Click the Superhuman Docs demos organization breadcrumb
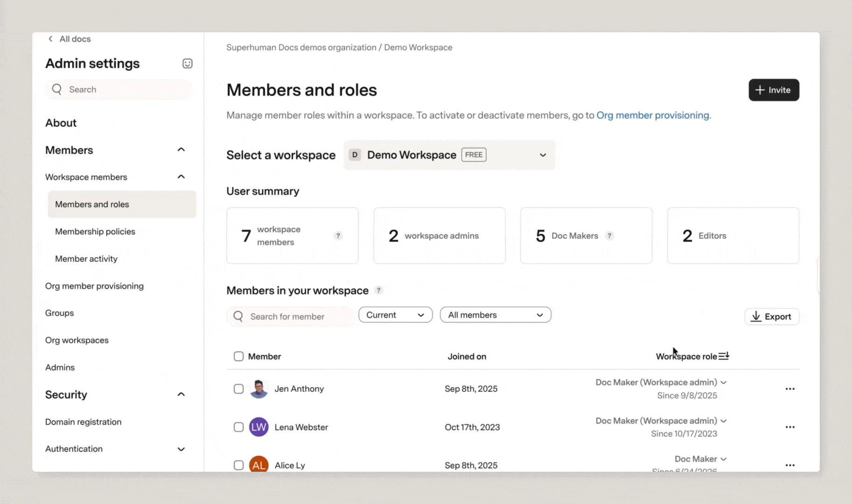 click(301, 47)
